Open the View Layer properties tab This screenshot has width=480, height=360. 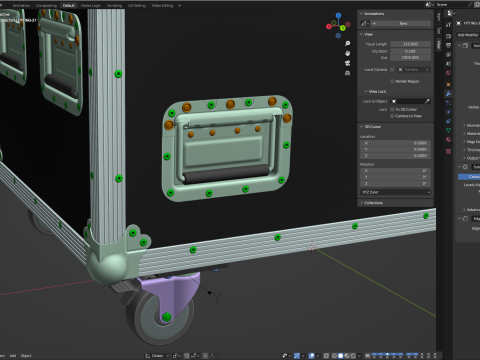449,54
